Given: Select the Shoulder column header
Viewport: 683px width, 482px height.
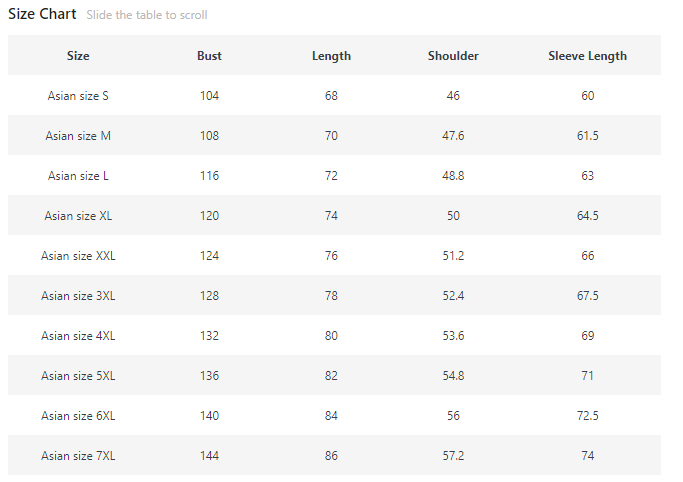Looking at the screenshot, I should [453, 56].
